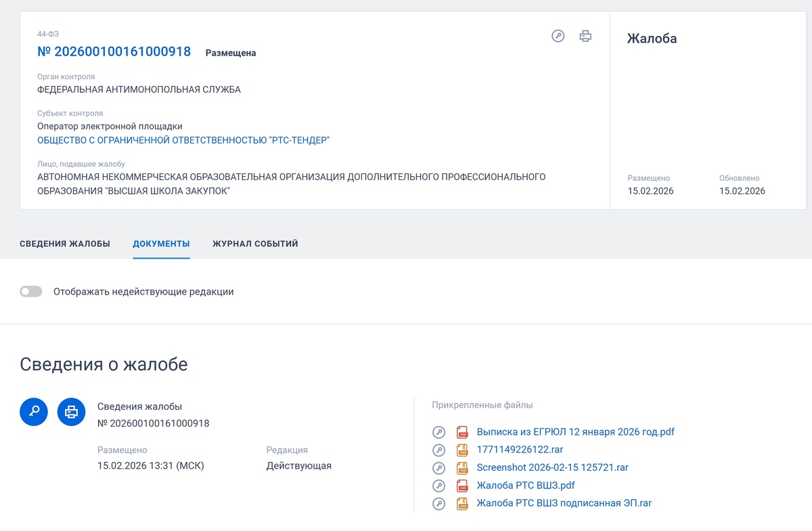This screenshot has height=531, width=812.
Task: View signature of 1771149226122.rar file
Action: tap(438, 450)
